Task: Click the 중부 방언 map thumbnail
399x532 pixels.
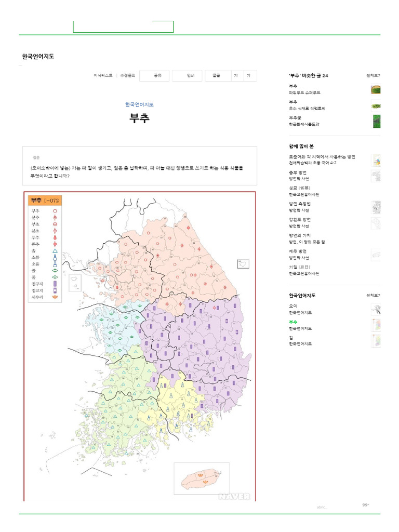Action: [376, 176]
